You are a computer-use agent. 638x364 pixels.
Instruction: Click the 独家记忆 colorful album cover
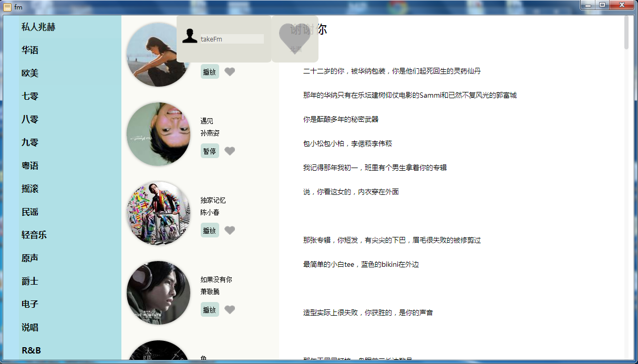click(158, 213)
